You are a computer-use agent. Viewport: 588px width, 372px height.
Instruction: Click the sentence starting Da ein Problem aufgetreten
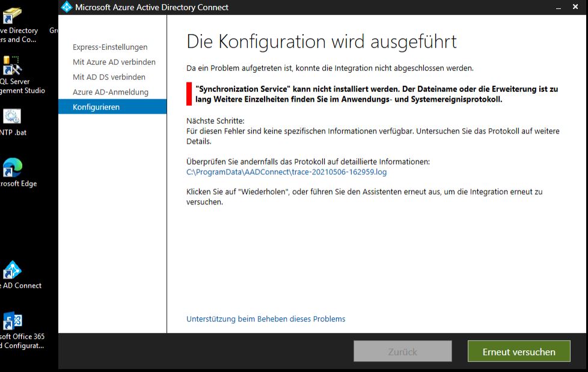pos(330,68)
